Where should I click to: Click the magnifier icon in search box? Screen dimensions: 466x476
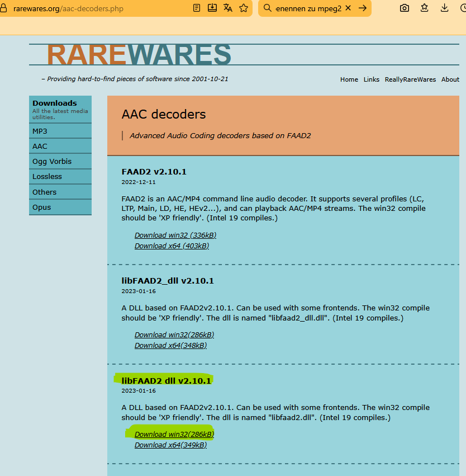(x=268, y=8)
